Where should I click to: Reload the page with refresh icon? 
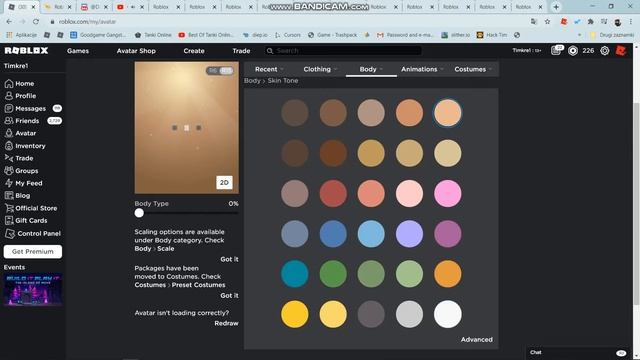click(36, 22)
